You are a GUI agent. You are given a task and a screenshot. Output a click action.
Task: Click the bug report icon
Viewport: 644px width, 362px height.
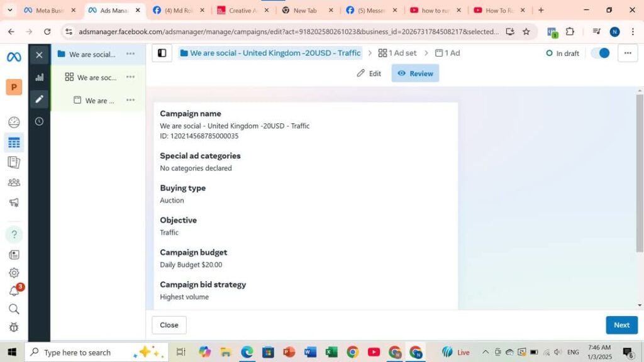14,327
